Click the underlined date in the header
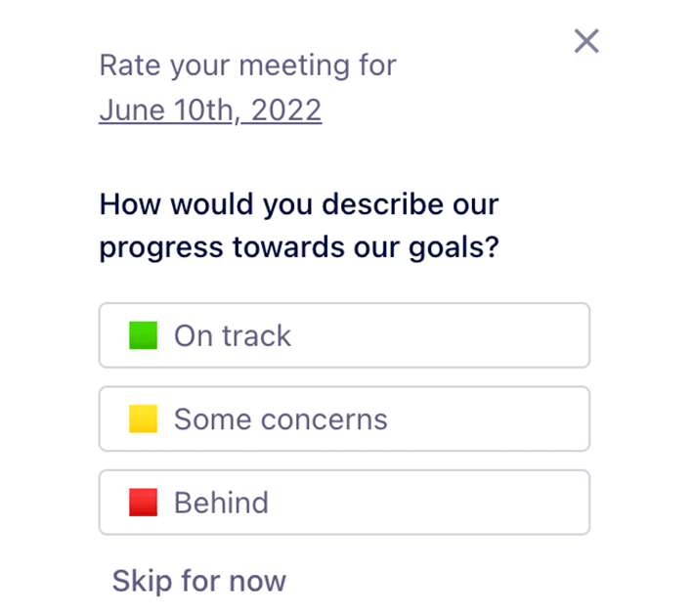Viewport: 693px width, 616px height. 210,110
